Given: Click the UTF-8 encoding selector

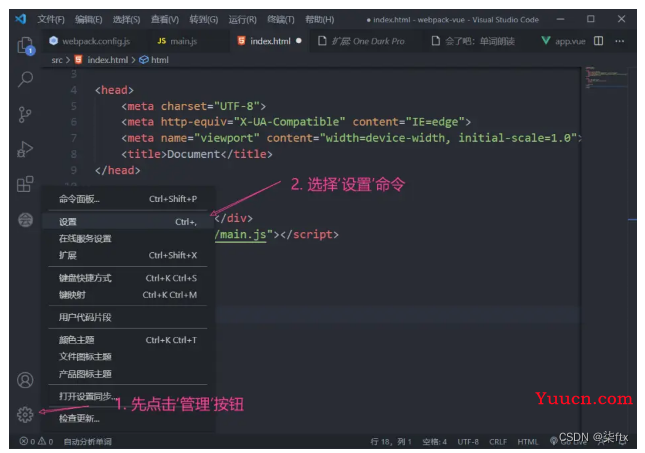Looking at the screenshot, I should click(468, 441).
